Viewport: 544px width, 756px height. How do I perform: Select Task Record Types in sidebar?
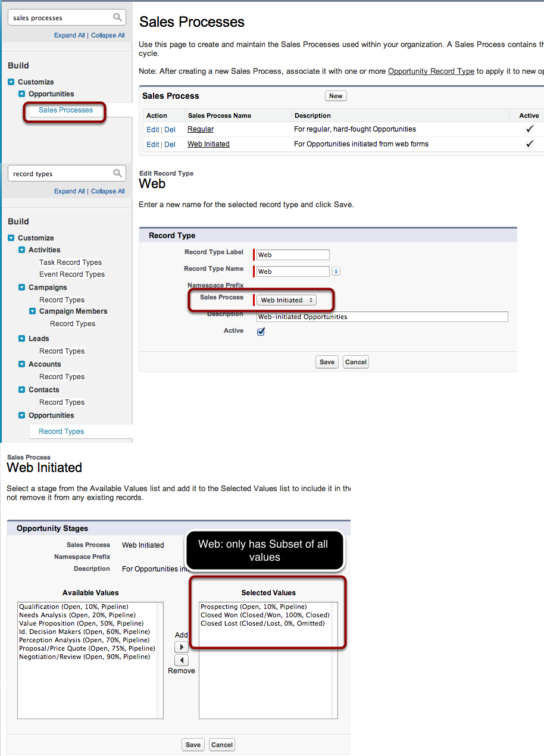tap(70, 263)
